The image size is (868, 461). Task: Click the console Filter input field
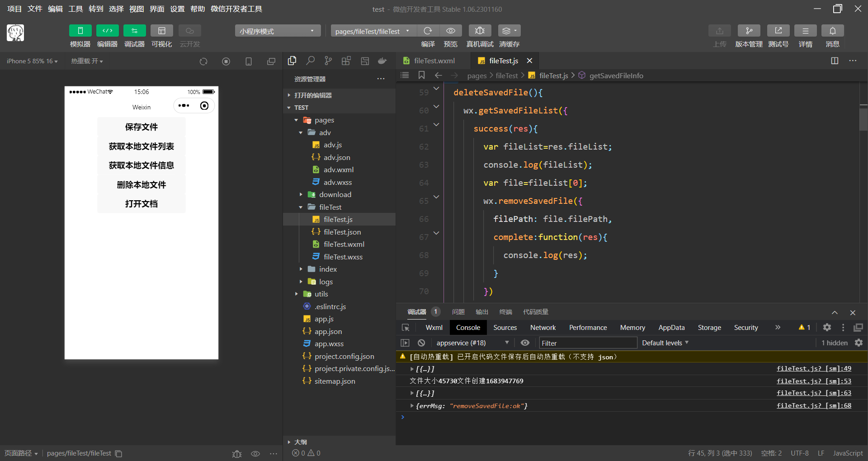point(588,343)
